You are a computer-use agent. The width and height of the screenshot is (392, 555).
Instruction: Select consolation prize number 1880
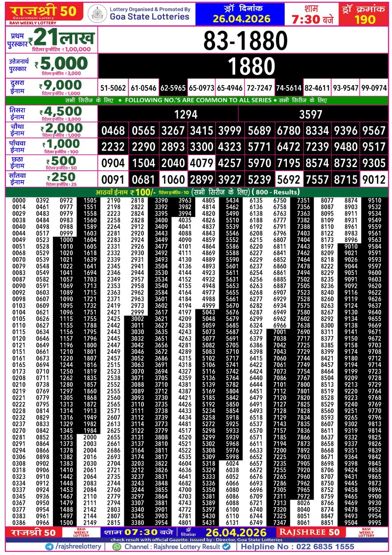coord(245,66)
